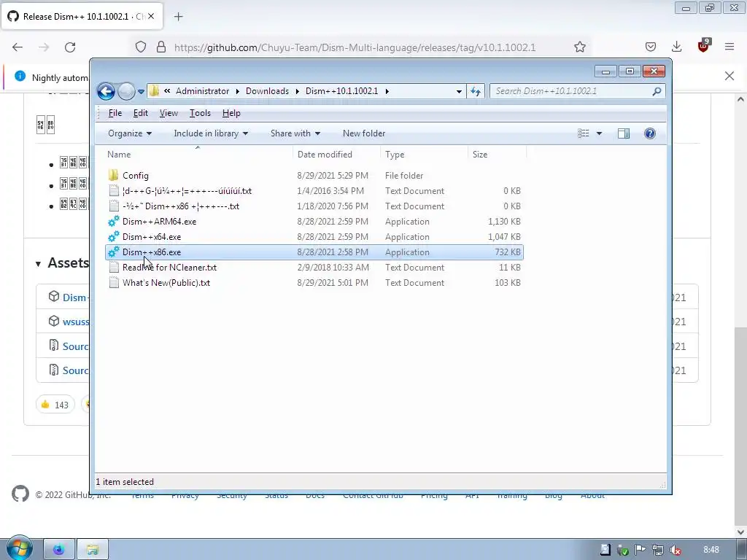Open the Tools menu
The width and height of the screenshot is (747, 560).
point(200,113)
